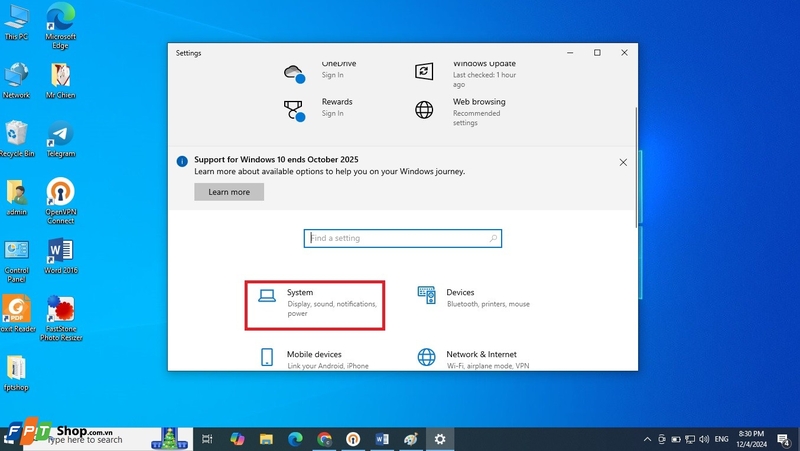The width and height of the screenshot is (800, 451).
Task: Open the System settings category
Action: pyautogui.click(x=315, y=305)
